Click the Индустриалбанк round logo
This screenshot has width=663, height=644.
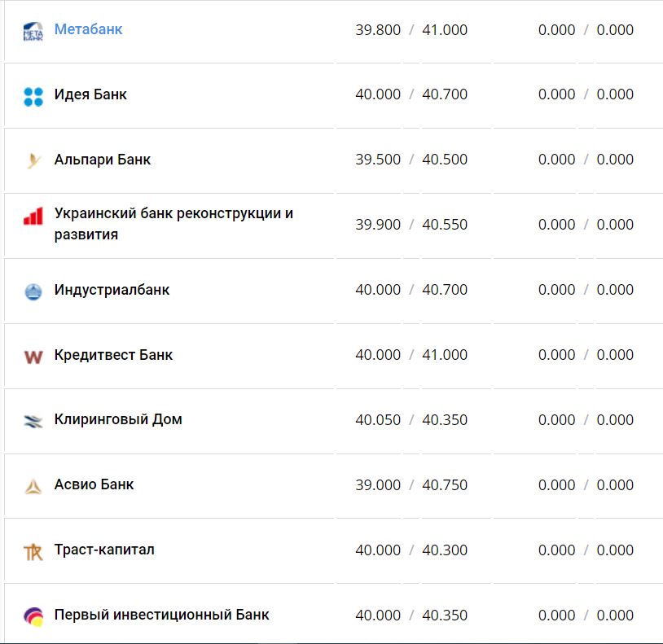(33, 291)
